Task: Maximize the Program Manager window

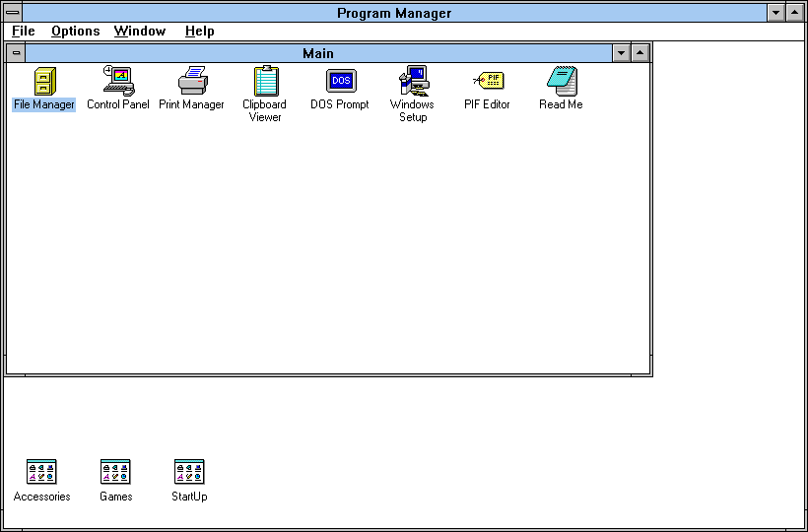Action: [x=794, y=13]
